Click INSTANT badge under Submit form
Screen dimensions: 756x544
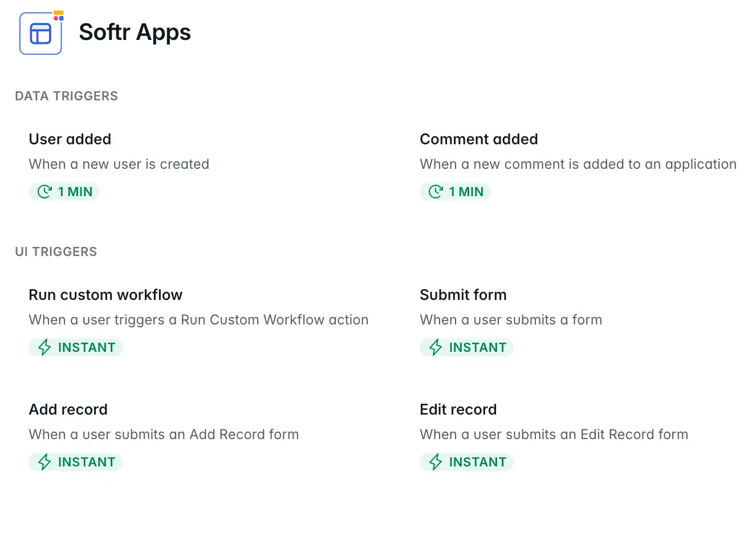467,347
